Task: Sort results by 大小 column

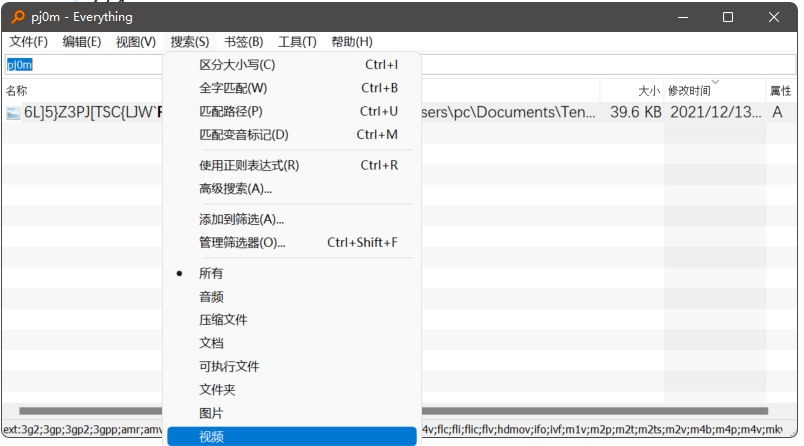Action: [x=648, y=91]
